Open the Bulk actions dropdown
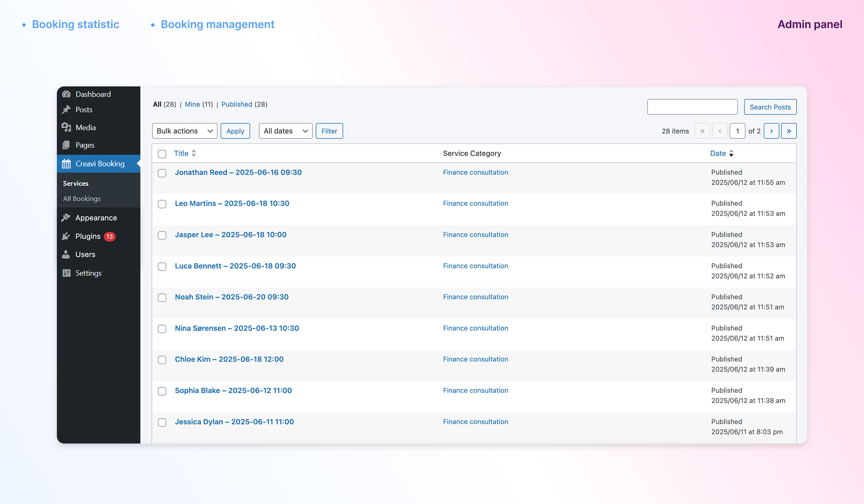The image size is (864, 504). 185,131
